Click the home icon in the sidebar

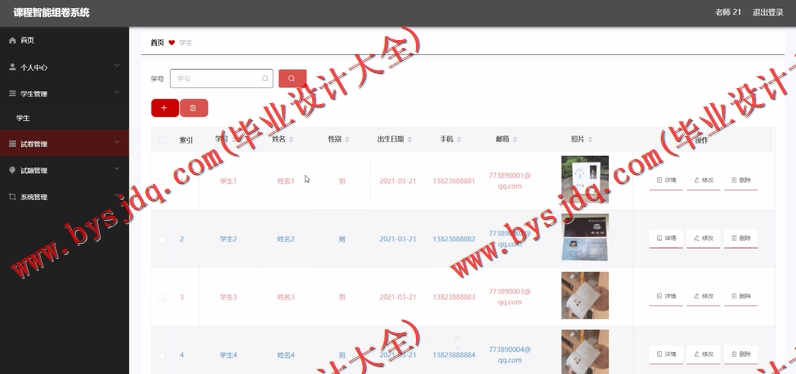[x=13, y=41]
